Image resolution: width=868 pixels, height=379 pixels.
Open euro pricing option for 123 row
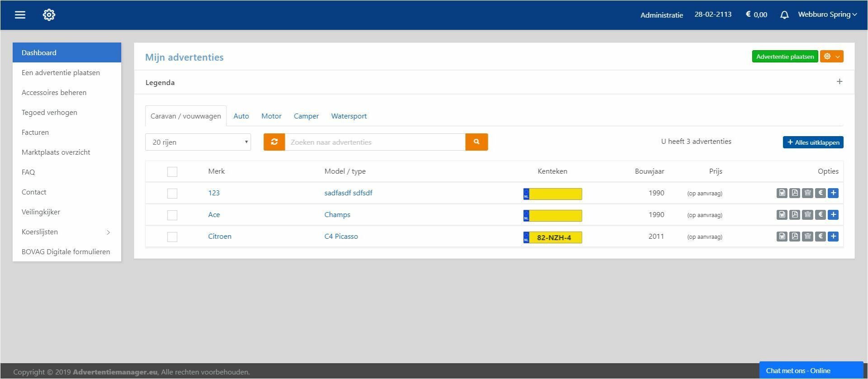(820, 193)
